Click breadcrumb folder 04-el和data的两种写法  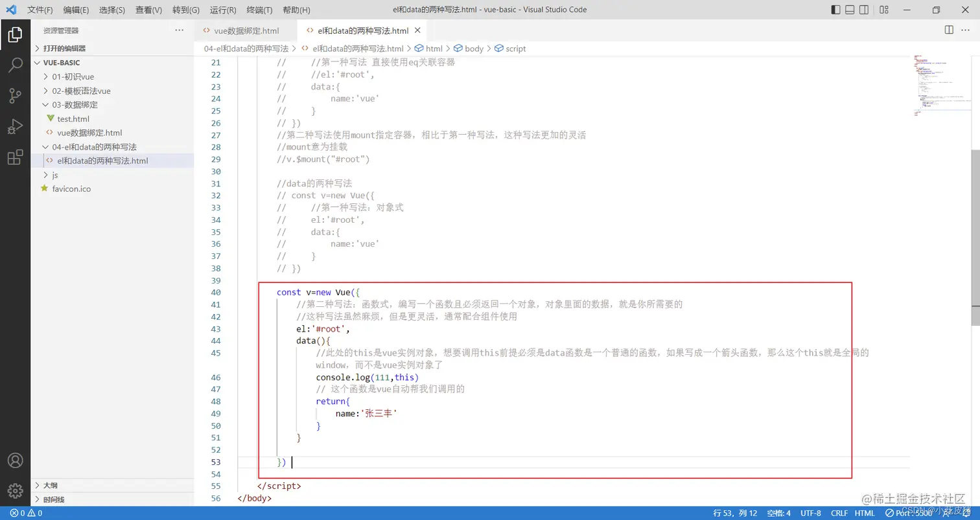click(246, 49)
